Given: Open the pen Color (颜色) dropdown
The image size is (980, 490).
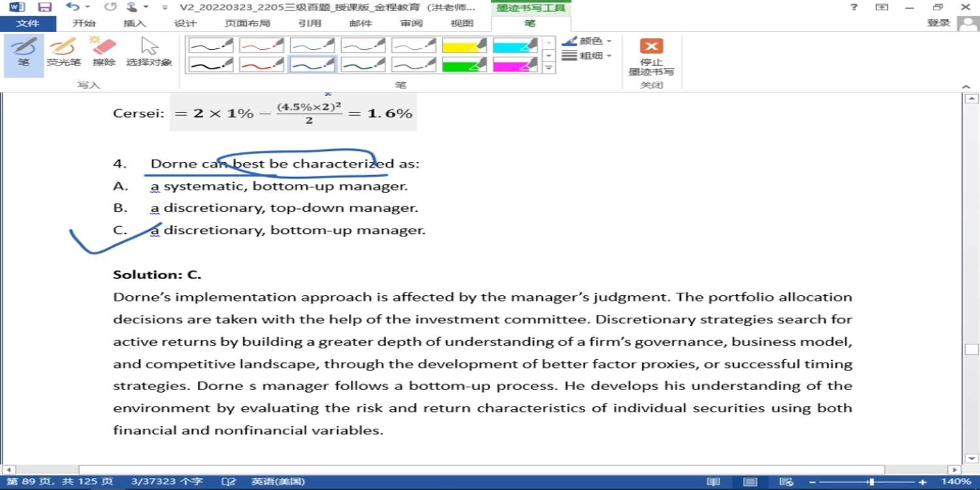Looking at the screenshot, I should point(587,41).
